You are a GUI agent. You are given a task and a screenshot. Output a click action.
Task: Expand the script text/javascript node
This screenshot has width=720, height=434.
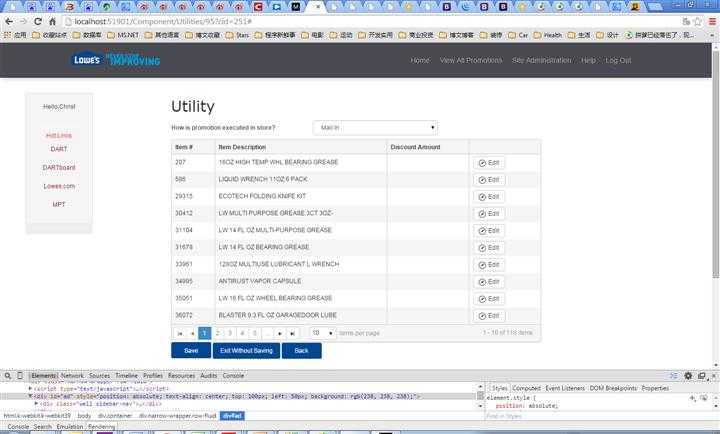pos(30,389)
